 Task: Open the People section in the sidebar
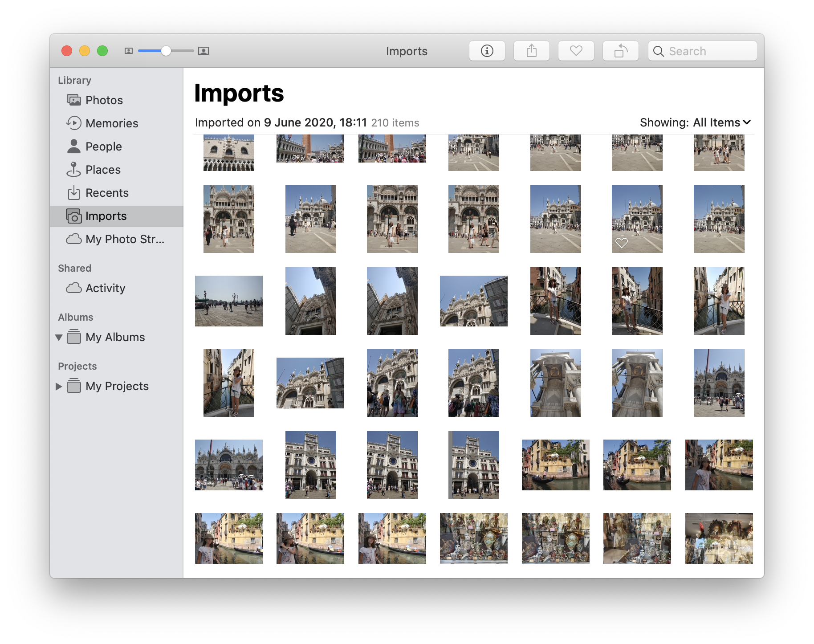click(x=103, y=146)
